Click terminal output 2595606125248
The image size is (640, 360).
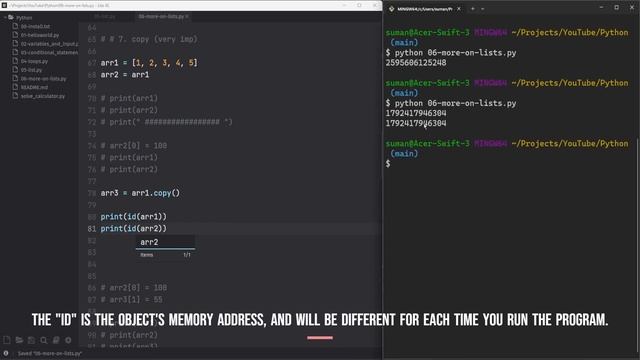pos(416,63)
